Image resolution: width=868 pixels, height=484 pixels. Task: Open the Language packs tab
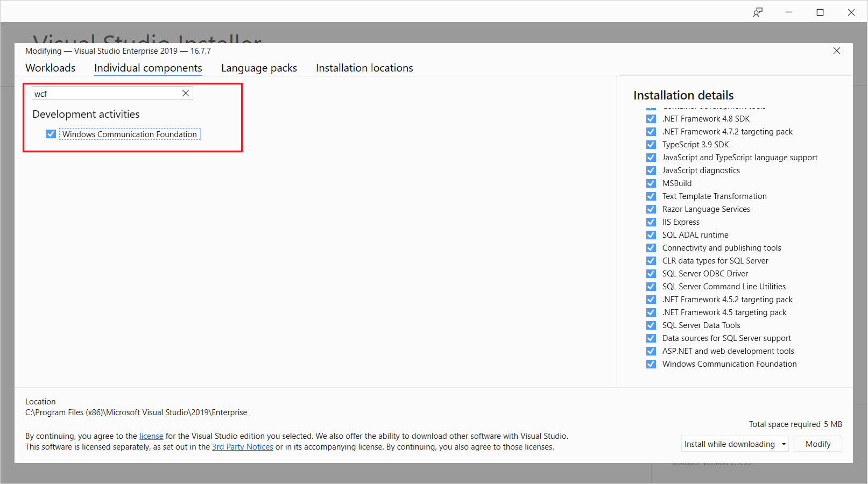[259, 68]
